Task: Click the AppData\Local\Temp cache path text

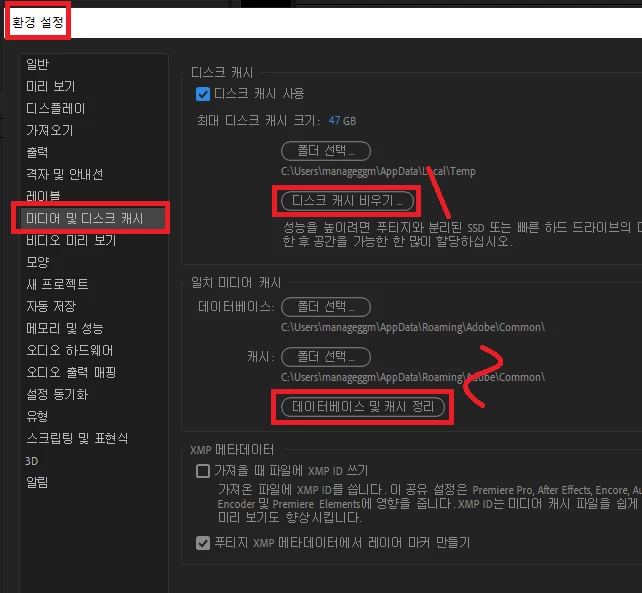Action: 378,171
